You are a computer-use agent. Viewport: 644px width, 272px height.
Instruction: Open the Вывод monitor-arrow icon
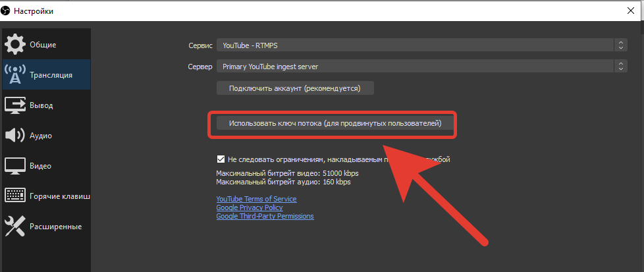(x=15, y=105)
